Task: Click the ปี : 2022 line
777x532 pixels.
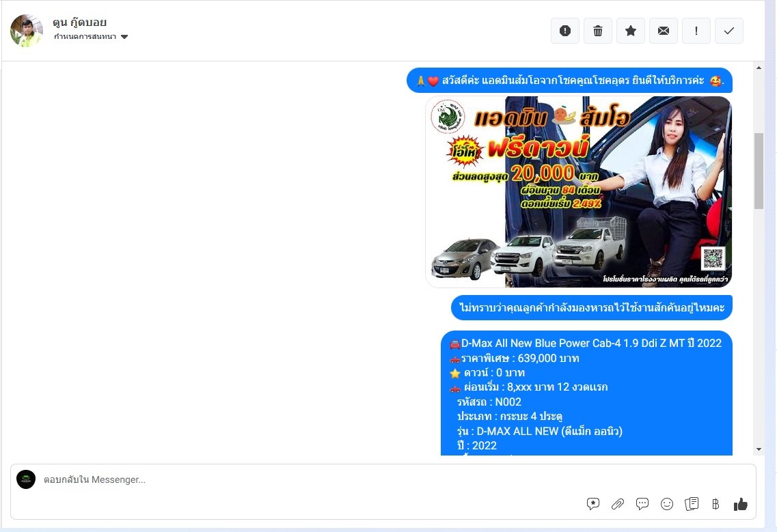Action: [477, 445]
